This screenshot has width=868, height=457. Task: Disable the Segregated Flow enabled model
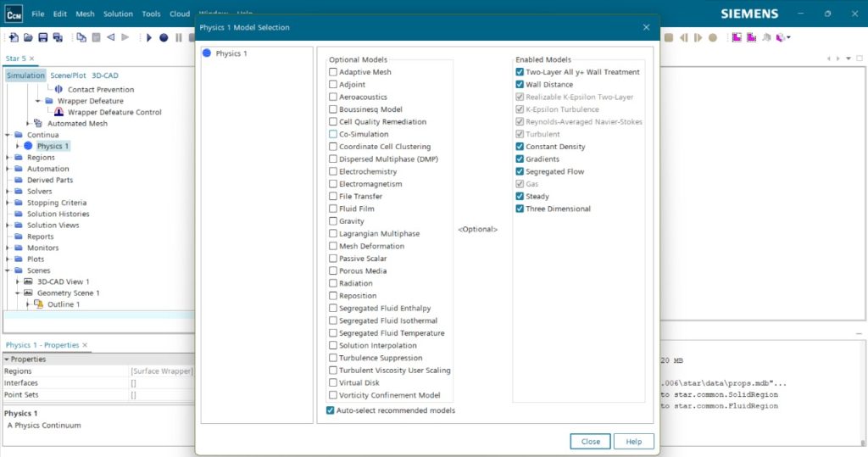pyautogui.click(x=520, y=171)
